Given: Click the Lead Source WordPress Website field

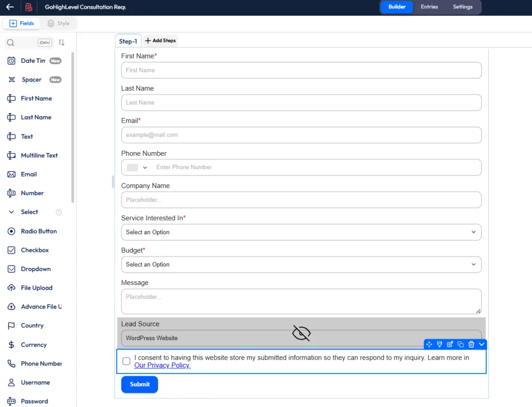Looking at the screenshot, I should (x=301, y=338).
